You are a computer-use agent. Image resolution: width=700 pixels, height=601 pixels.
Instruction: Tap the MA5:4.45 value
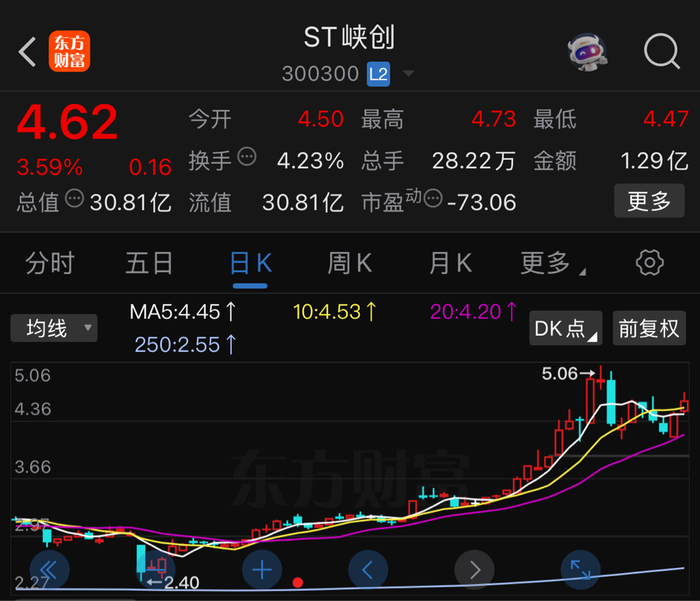[182, 312]
